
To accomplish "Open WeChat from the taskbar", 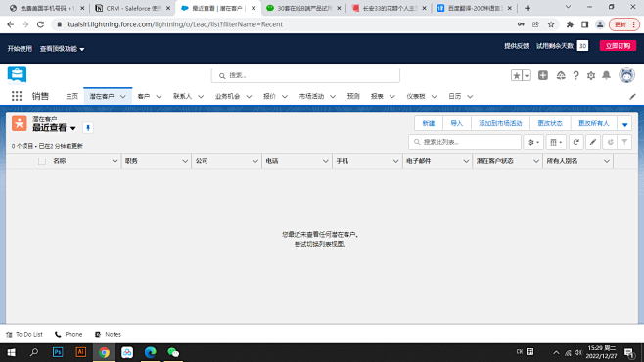I will [x=173, y=352].
